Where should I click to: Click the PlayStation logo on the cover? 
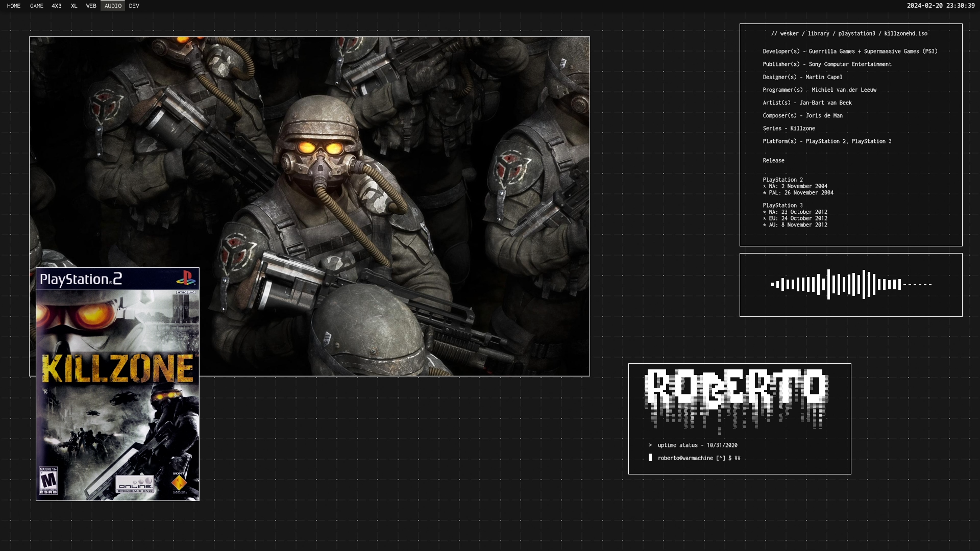tap(186, 278)
